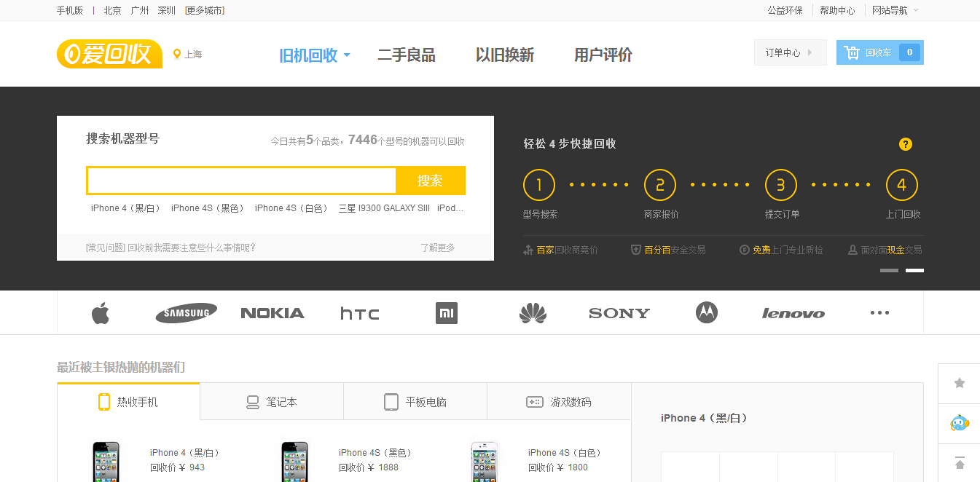Click the 面对面现金交易 person icon
This screenshot has height=482, width=980.
852,250
